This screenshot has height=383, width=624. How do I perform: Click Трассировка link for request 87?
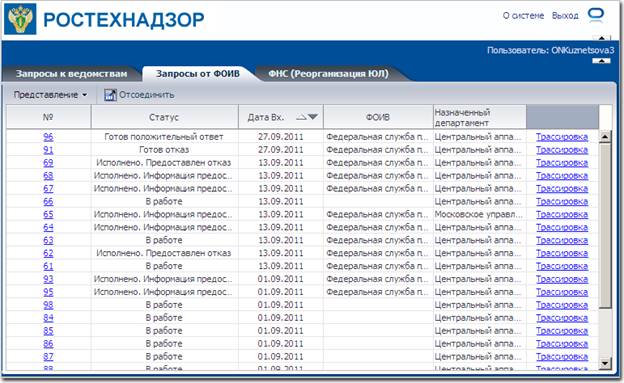click(562, 357)
